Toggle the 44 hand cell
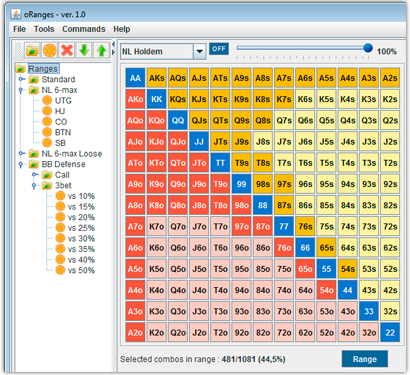The image size is (410, 375). coord(348,290)
